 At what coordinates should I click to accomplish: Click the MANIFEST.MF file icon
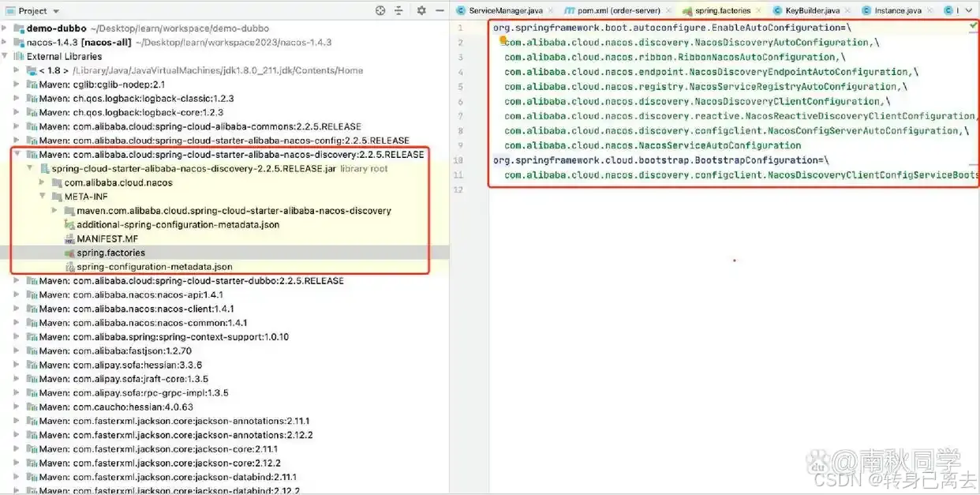[70, 238]
